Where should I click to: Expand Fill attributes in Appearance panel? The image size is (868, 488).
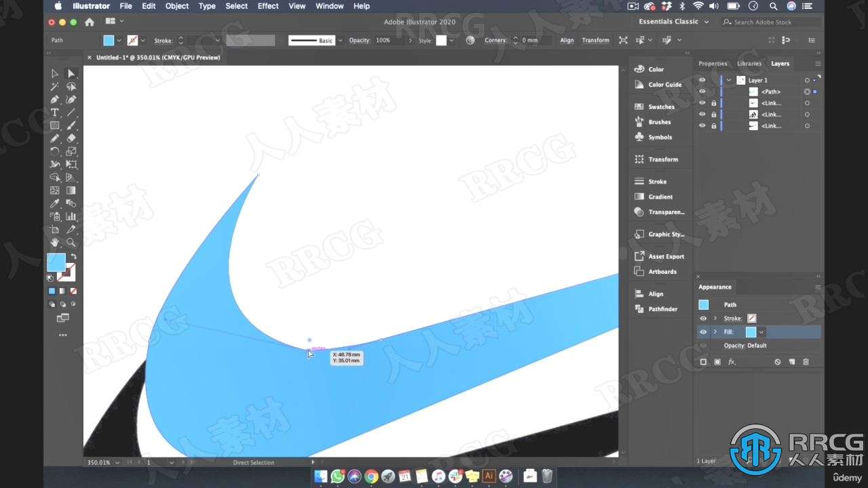pos(715,332)
